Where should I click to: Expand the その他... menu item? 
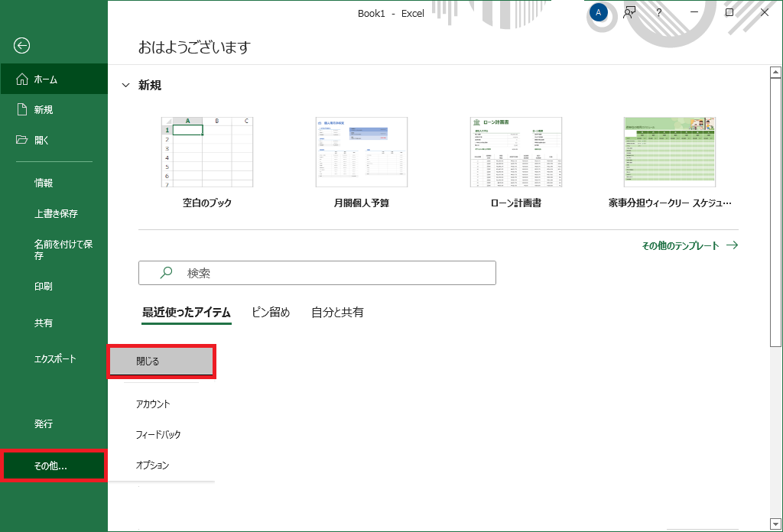coord(54,465)
